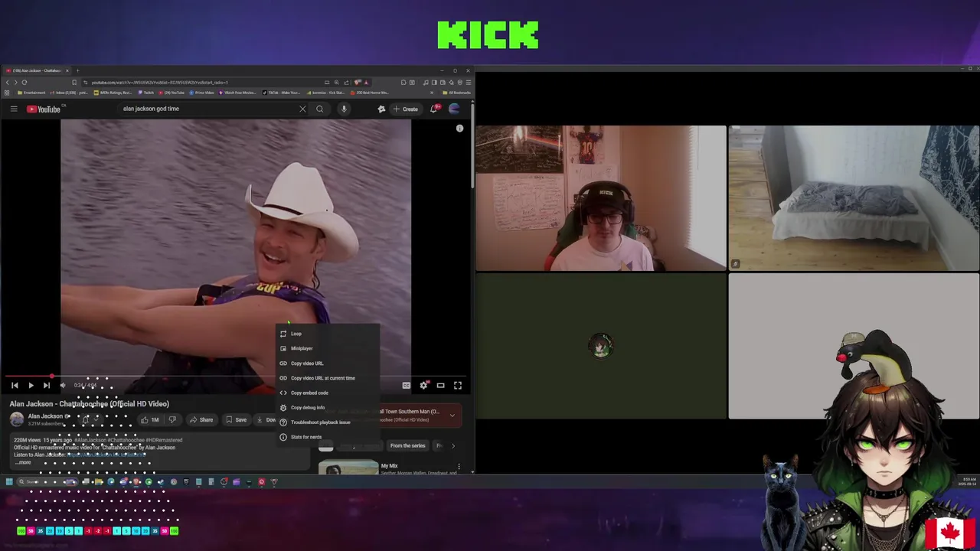This screenshot has height=551, width=980.
Task: Go to the previous video
Action: (15, 386)
